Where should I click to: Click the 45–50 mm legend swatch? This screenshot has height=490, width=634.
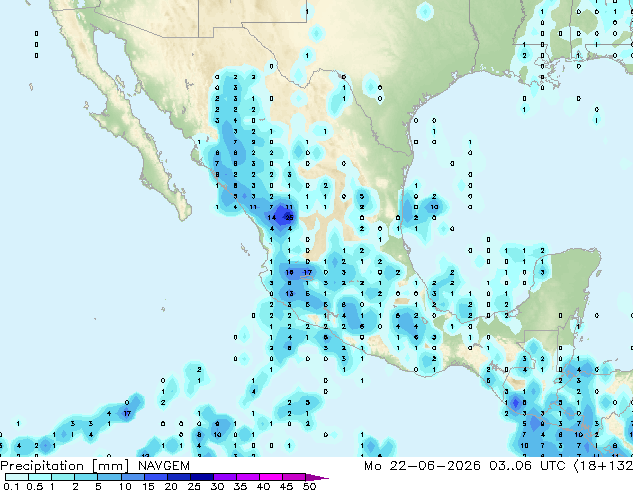coord(294,477)
